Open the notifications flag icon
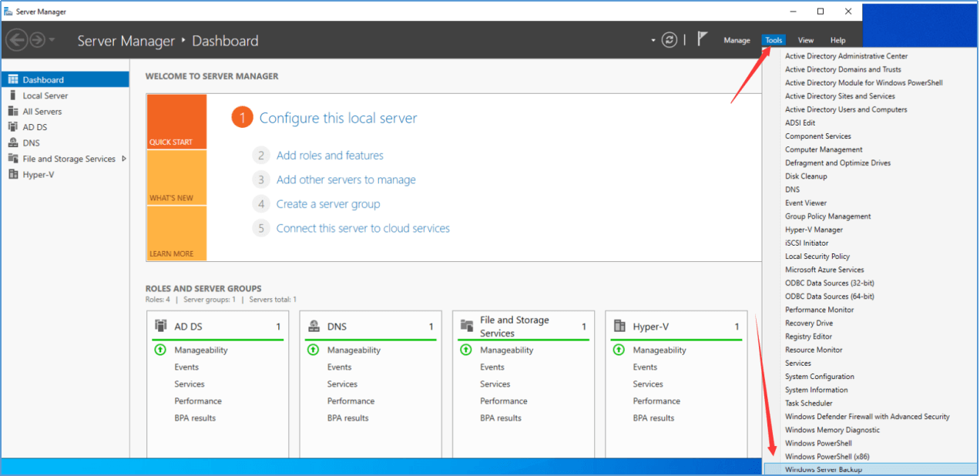The width and height of the screenshot is (980, 476). [x=702, y=39]
